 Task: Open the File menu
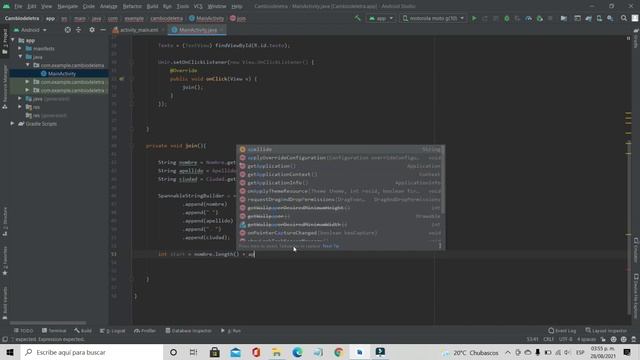(18, 7)
